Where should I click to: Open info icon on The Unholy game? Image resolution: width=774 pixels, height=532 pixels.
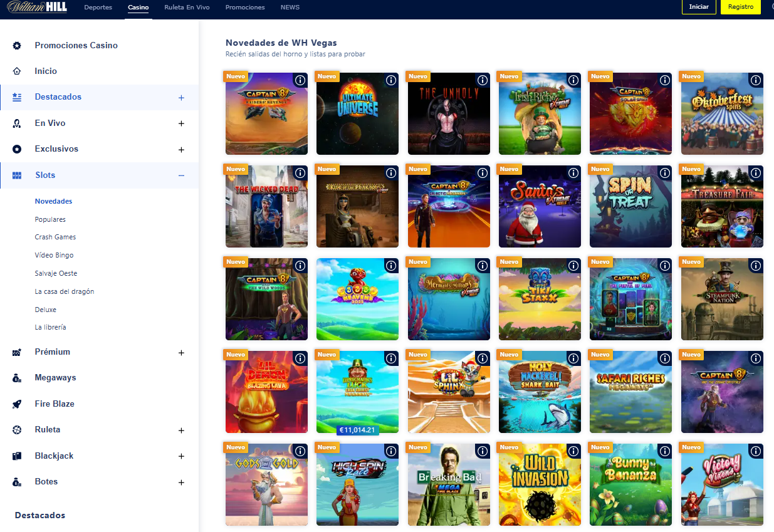pos(482,80)
